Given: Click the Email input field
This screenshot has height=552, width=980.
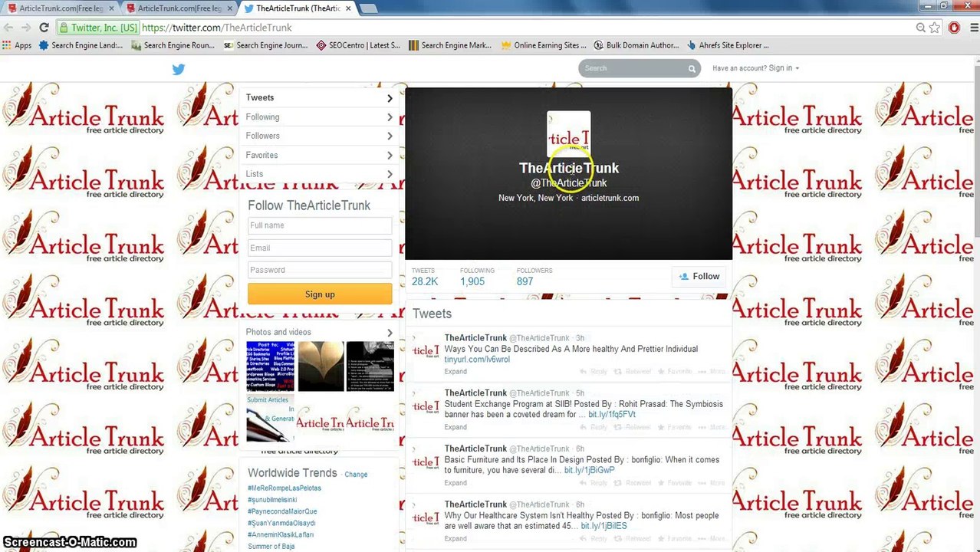Looking at the screenshot, I should click(320, 248).
